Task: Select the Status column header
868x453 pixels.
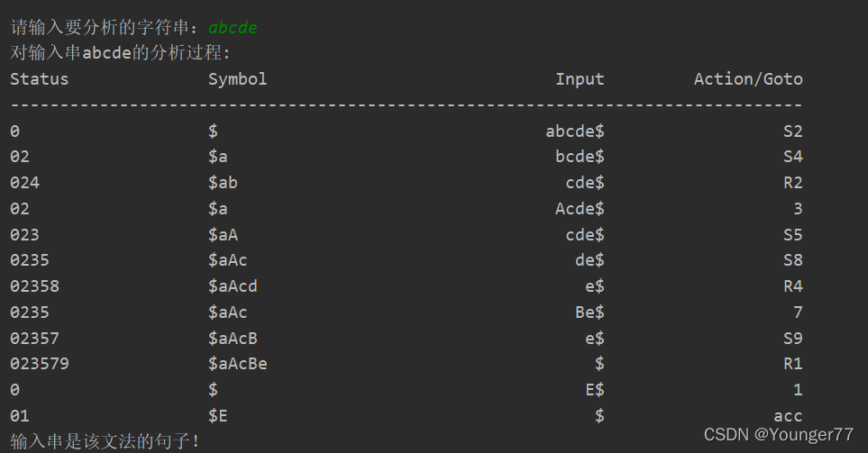Action: coord(40,79)
